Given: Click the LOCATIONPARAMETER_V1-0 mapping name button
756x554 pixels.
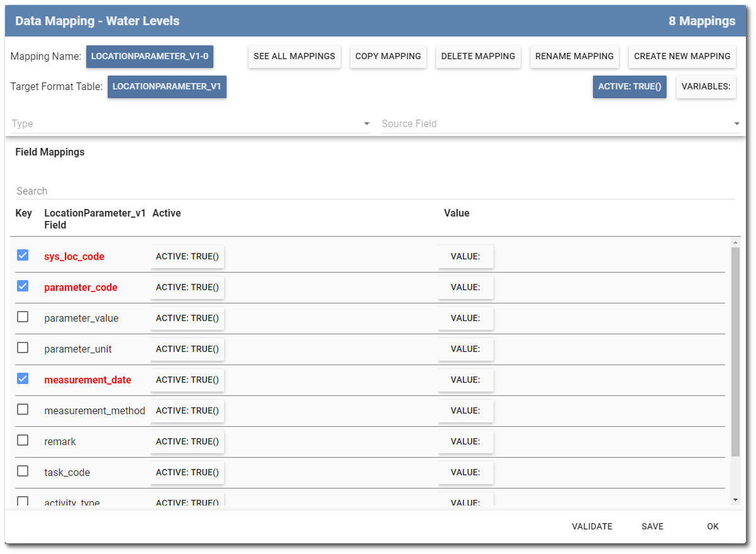Looking at the screenshot, I should tap(150, 56).
